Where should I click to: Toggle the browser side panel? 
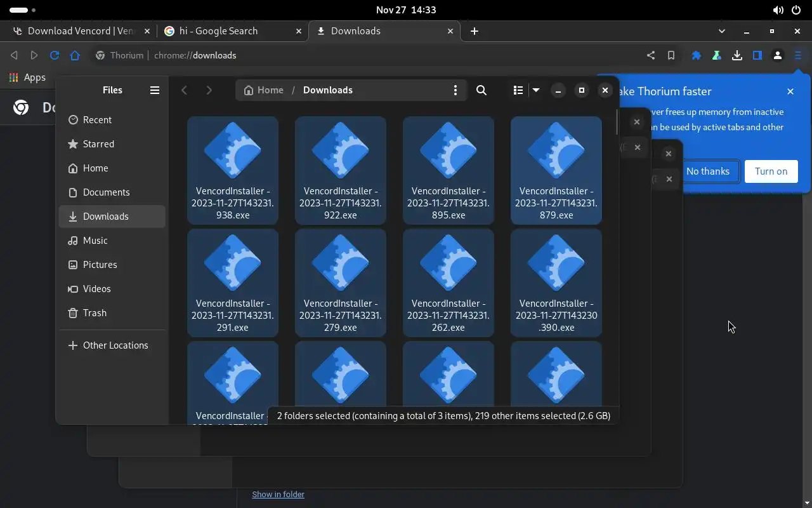(757, 55)
